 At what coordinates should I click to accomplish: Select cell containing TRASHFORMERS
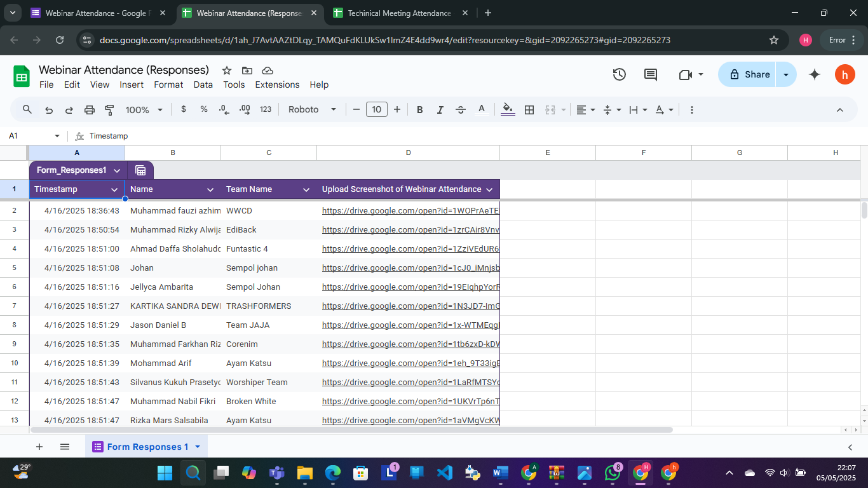pyautogui.click(x=269, y=306)
